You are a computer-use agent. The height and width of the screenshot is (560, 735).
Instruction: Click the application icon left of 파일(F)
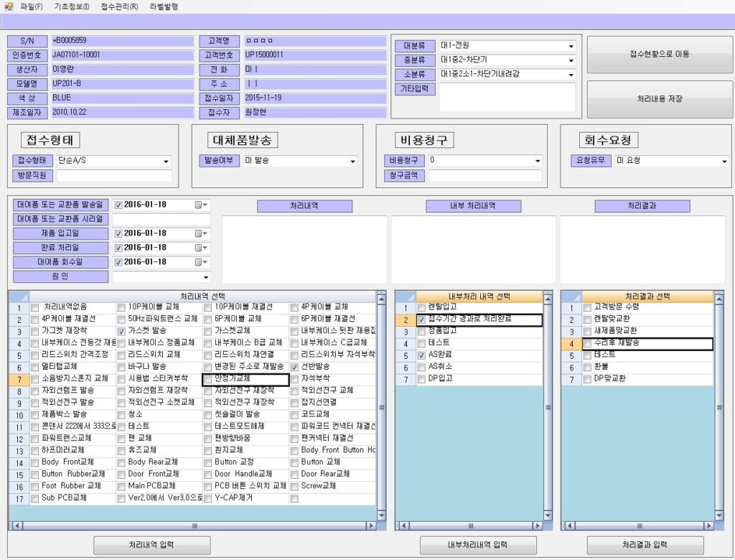click(9, 6)
